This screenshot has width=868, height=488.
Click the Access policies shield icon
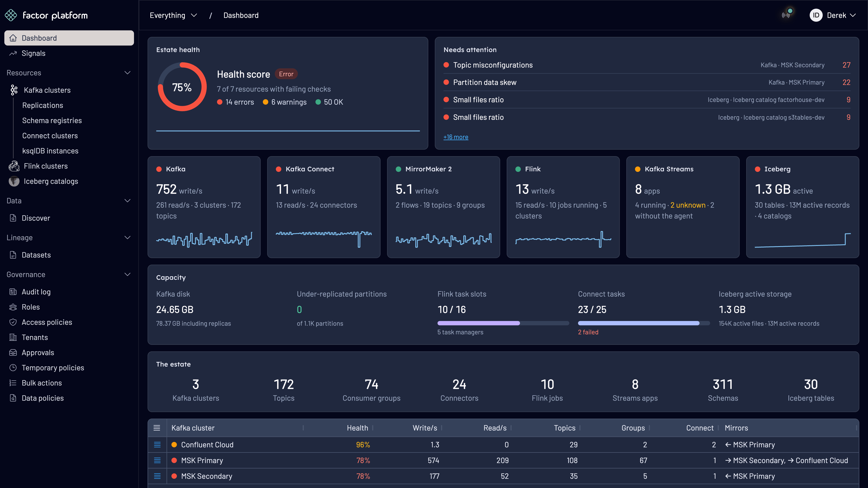tap(13, 322)
